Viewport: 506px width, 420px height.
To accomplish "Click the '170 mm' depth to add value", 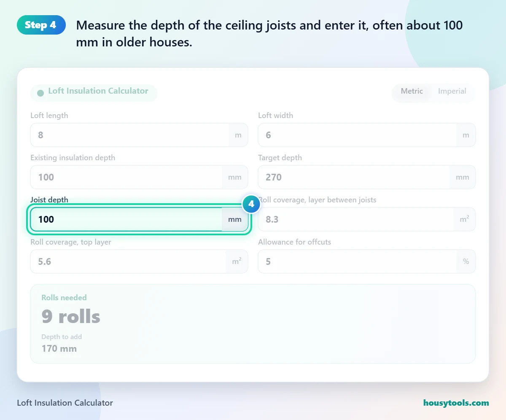I will [x=59, y=348].
